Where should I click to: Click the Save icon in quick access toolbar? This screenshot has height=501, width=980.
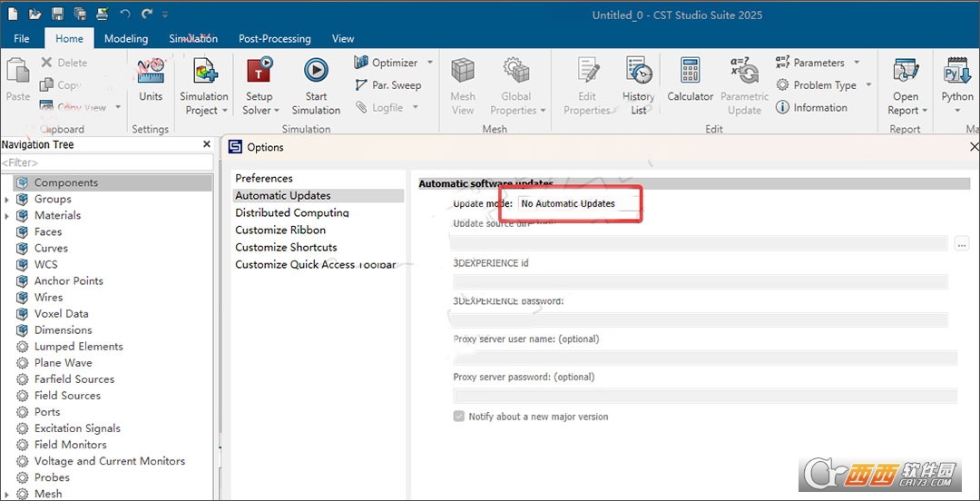pyautogui.click(x=57, y=13)
